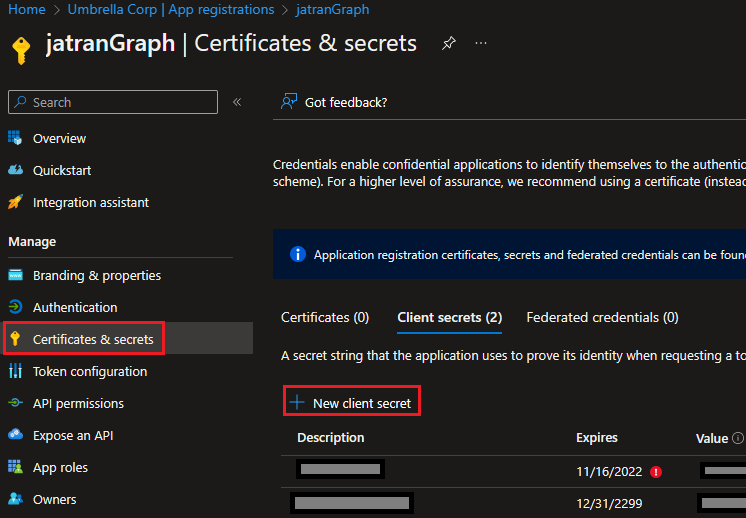
Task: Click the info icon next to Value header
Action: pyautogui.click(x=737, y=438)
